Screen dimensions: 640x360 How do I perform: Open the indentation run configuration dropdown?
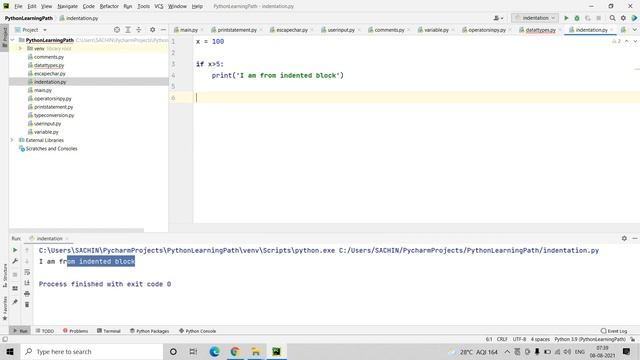(x=535, y=18)
